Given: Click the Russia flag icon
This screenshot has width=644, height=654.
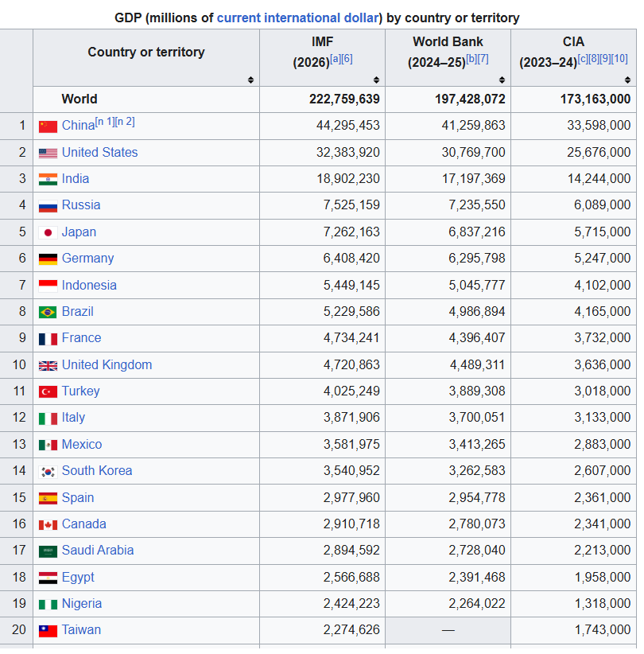Looking at the screenshot, I should (x=48, y=206).
